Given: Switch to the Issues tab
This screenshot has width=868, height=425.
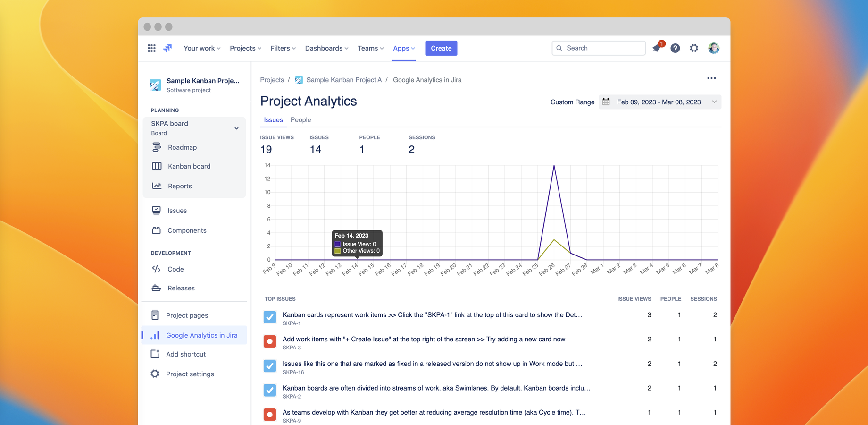Looking at the screenshot, I should tap(274, 120).
